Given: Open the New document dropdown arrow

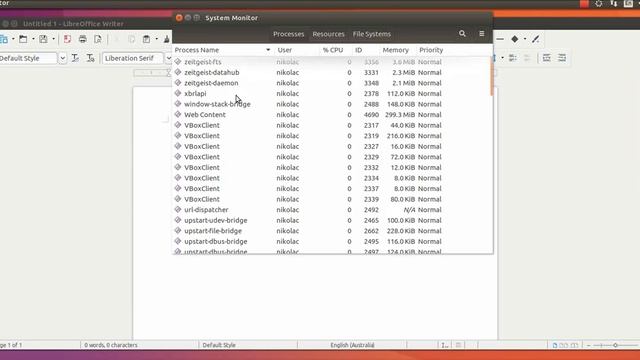Looking at the screenshot, I should click(x=13, y=39).
